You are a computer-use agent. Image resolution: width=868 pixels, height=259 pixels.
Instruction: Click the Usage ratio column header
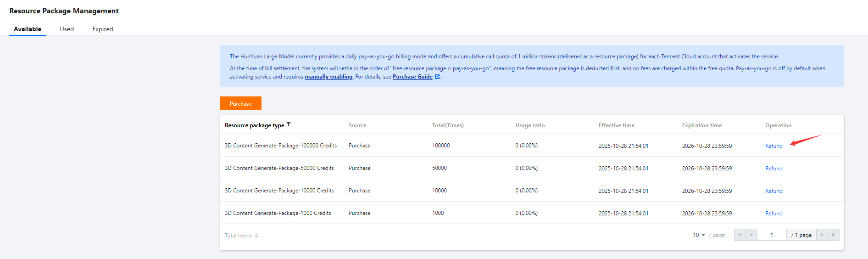pyautogui.click(x=530, y=125)
